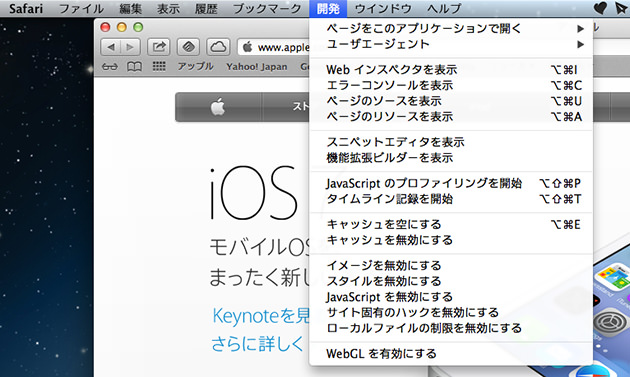Select 機能拡張ビルダーを表示
This screenshot has height=377, width=630.
click(x=451, y=158)
